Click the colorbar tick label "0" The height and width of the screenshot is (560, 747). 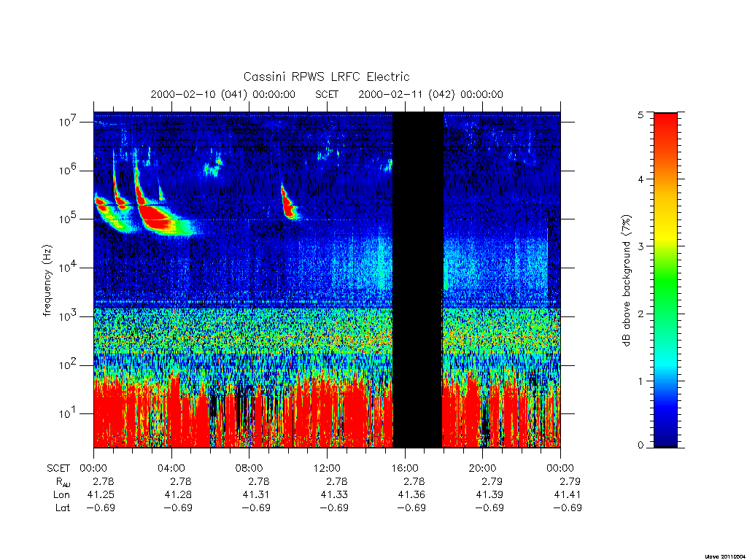[x=640, y=446]
